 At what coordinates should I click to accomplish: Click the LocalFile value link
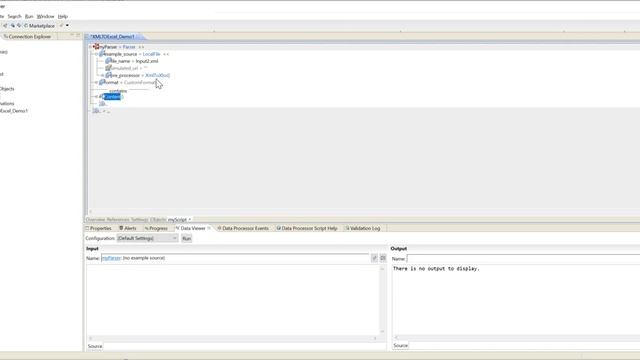[x=151, y=54]
